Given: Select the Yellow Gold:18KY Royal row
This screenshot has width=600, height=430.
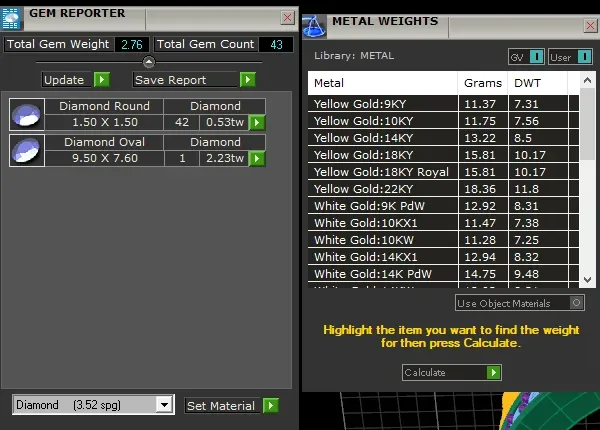Looking at the screenshot, I should click(x=443, y=172).
